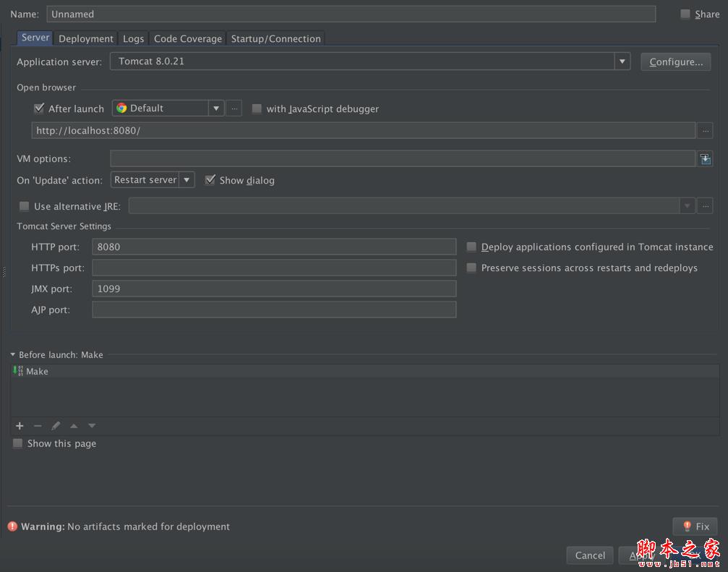
Task: Open Application server Tomcat 8.0.21 dropdown
Action: point(622,61)
